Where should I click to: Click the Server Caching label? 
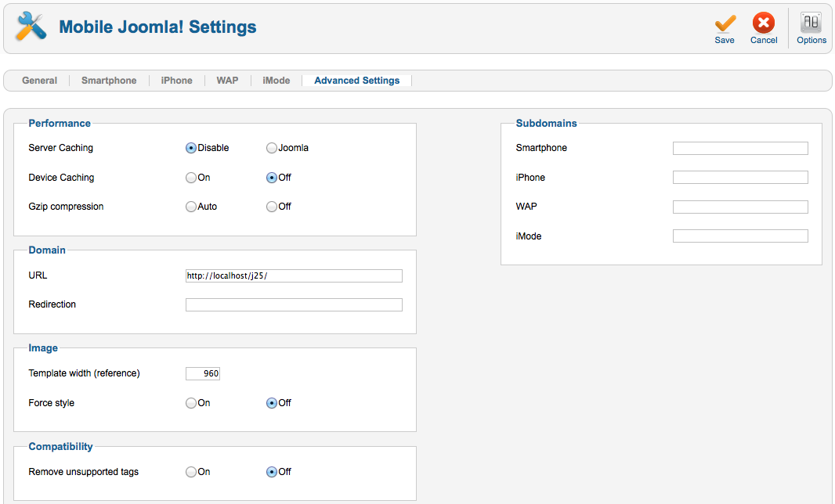(61, 148)
